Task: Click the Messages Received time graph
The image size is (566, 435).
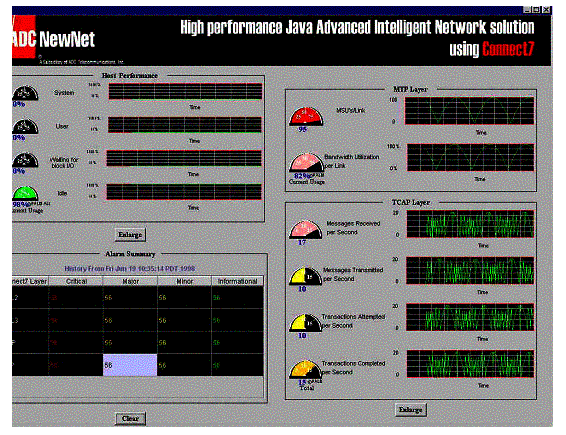Action: [x=470, y=224]
